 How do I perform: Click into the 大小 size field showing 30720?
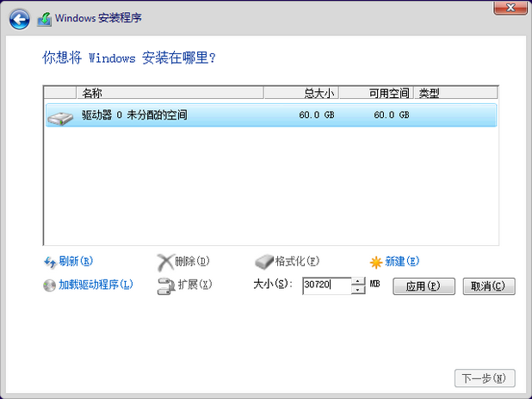[327, 285]
